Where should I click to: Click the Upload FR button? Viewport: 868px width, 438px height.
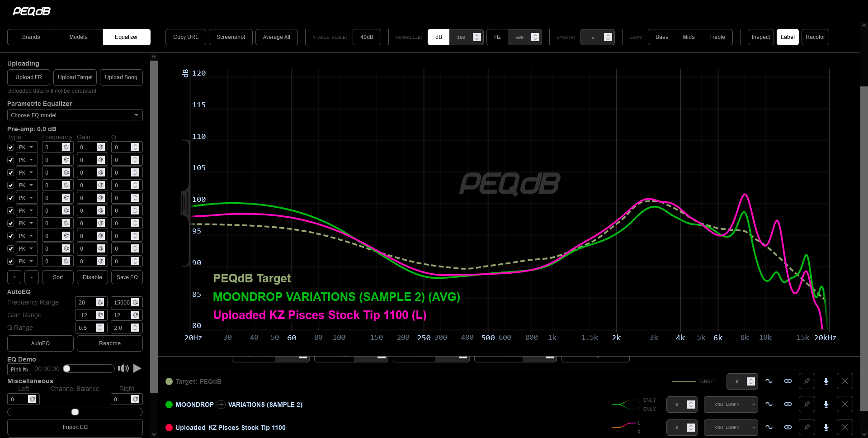[28, 77]
